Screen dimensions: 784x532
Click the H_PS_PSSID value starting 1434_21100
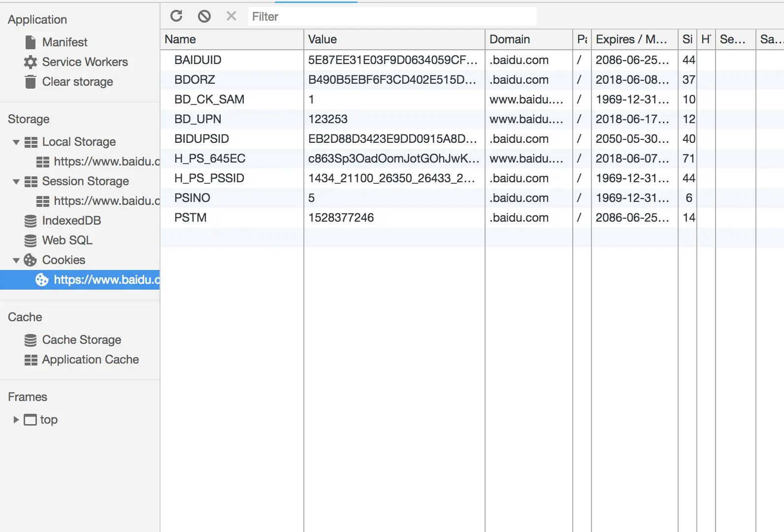click(x=392, y=178)
